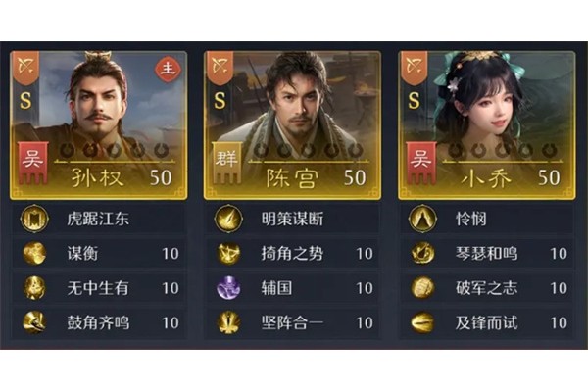The height and width of the screenshot is (392, 588).
Task: Click the 群 faction banner on 陈宫
Action: [226, 163]
